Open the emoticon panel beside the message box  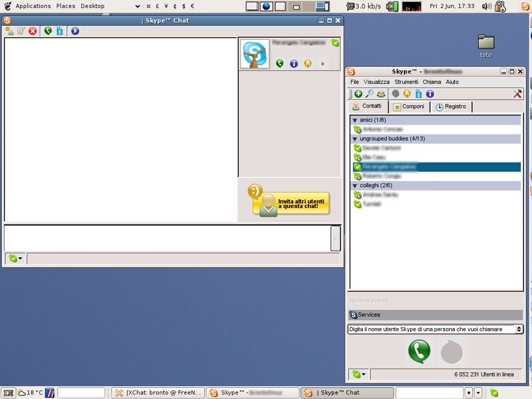[x=336, y=239]
